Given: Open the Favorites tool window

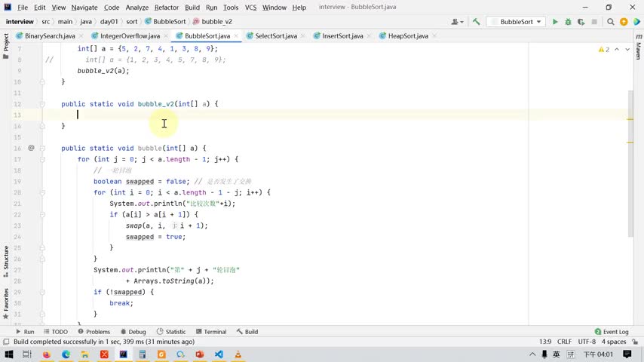Looking at the screenshot, I should pyautogui.click(x=6, y=303).
